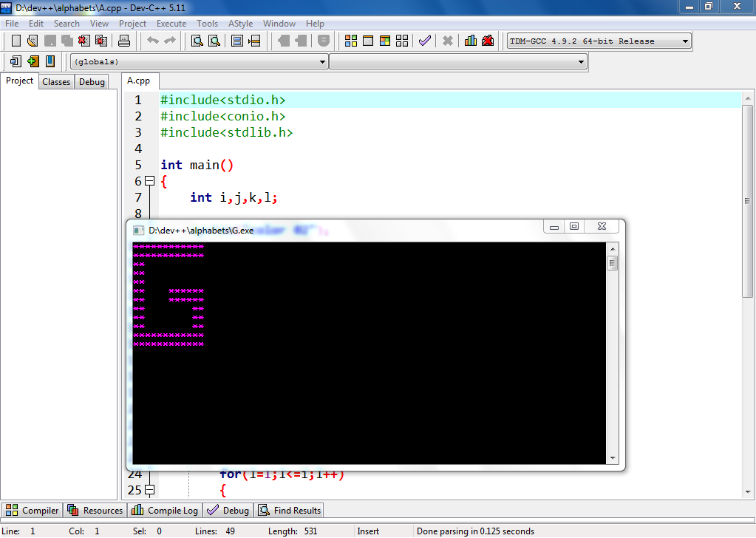The height and width of the screenshot is (538, 756).
Task: Print the current source file
Action: click(x=124, y=41)
